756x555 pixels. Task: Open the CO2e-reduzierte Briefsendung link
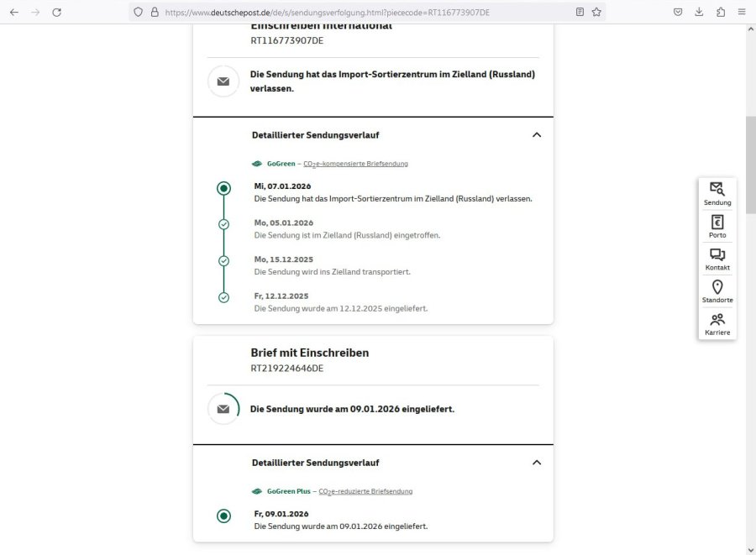[365, 491]
